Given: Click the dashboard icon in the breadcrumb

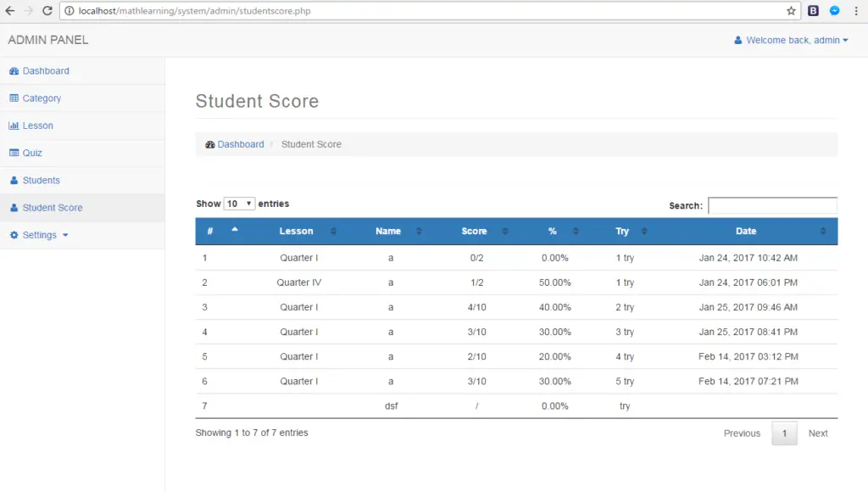Looking at the screenshot, I should [x=209, y=144].
